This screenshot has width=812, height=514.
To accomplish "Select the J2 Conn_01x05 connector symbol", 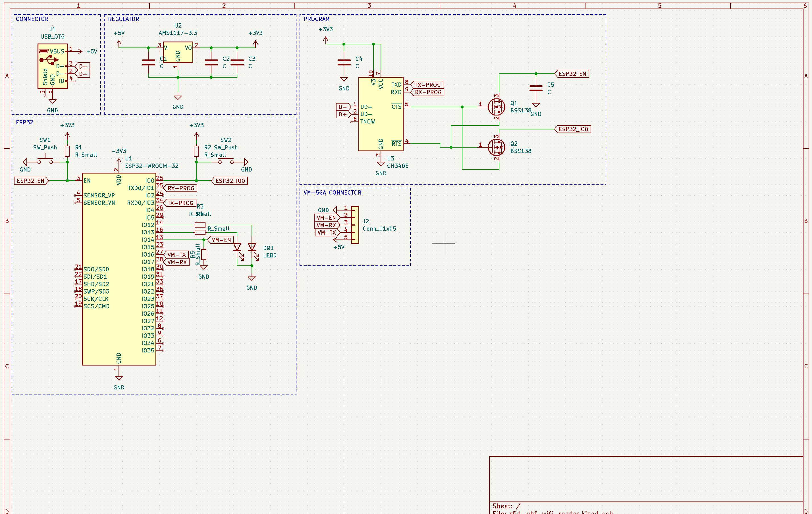I will [x=355, y=225].
